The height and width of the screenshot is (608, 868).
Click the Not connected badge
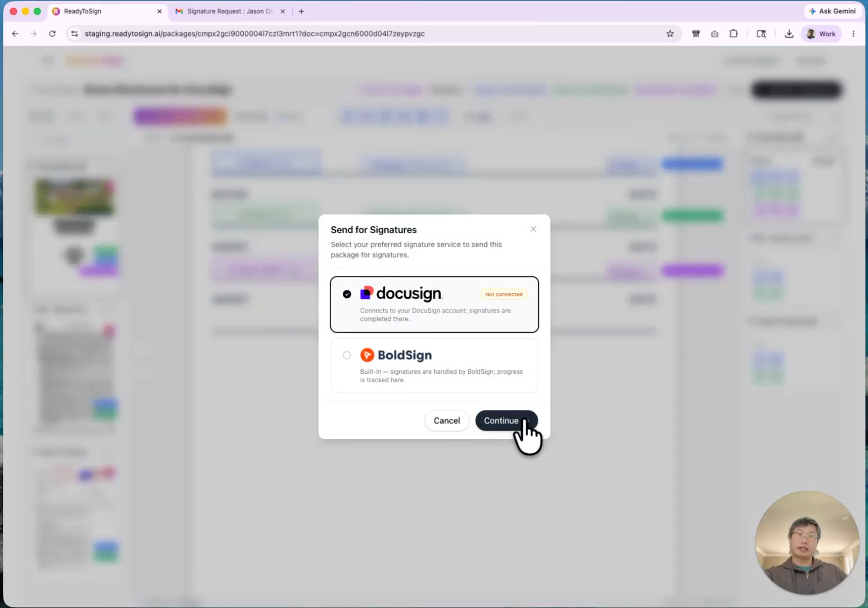[504, 294]
